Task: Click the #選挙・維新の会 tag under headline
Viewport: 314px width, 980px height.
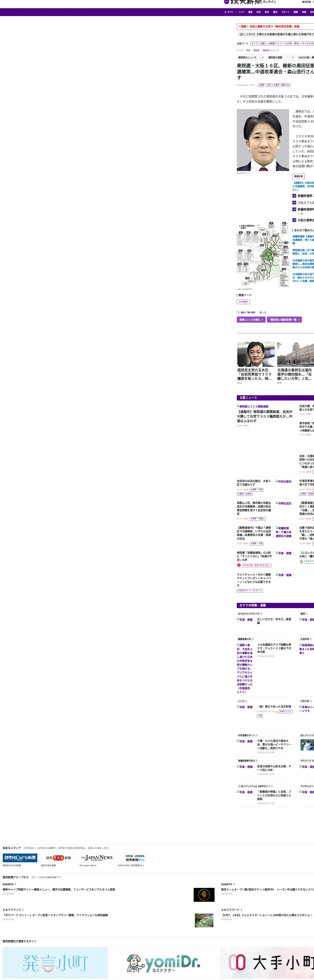Action: [281, 85]
